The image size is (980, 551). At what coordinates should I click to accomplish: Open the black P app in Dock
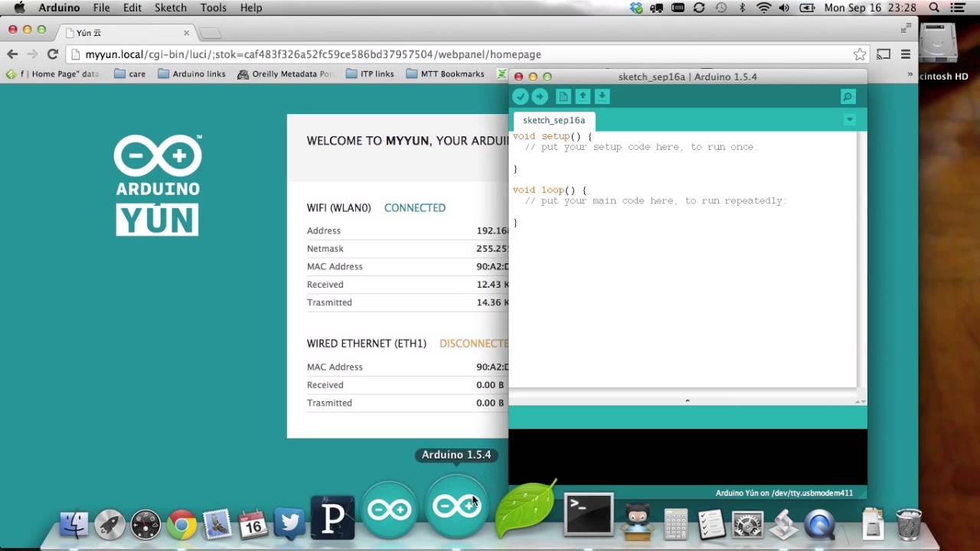332,518
